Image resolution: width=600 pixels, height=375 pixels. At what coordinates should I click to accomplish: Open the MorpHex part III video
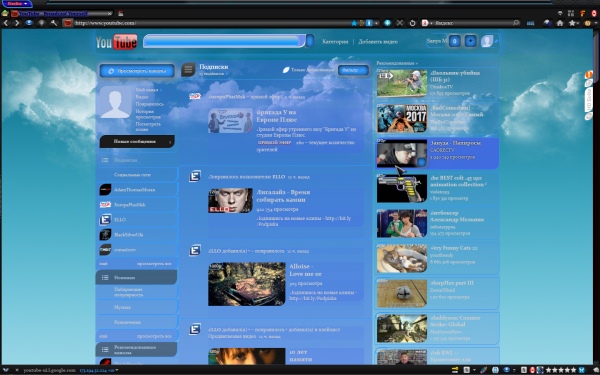coord(402,293)
